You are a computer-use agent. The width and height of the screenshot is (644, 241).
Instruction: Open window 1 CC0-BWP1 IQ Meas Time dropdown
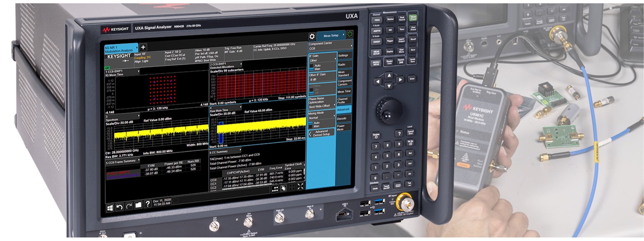(x=122, y=73)
